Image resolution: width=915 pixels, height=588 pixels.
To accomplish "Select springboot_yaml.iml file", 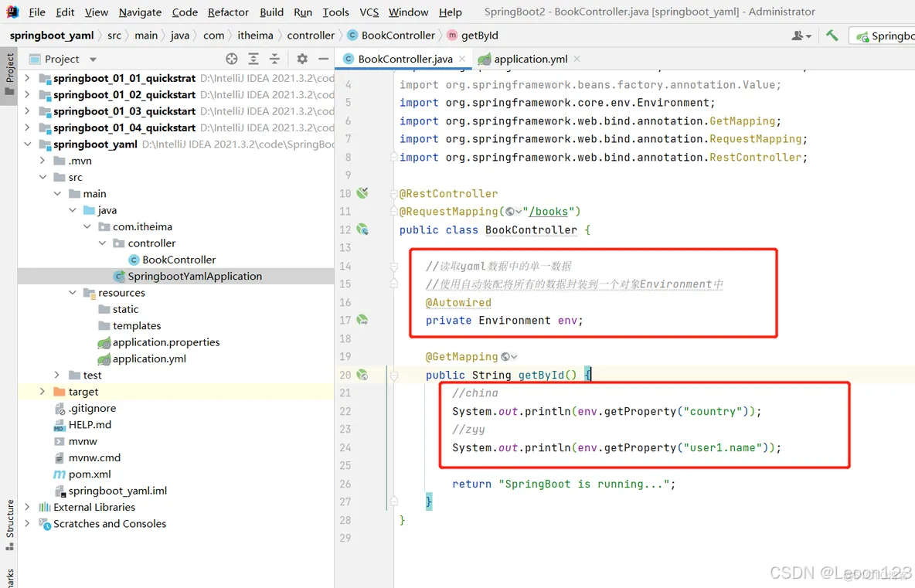I will coord(117,491).
